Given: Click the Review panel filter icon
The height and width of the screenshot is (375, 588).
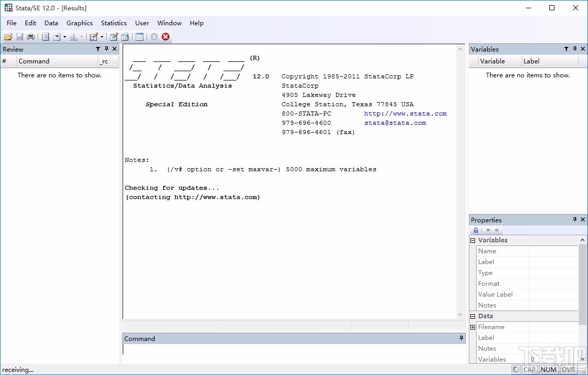Looking at the screenshot, I should click(98, 49).
